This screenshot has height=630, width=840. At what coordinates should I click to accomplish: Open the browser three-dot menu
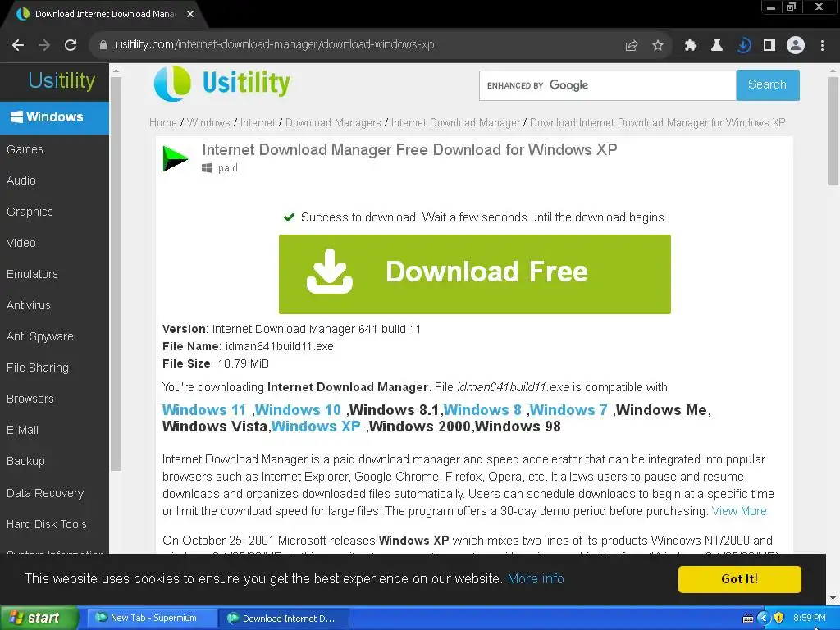(822, 46)
